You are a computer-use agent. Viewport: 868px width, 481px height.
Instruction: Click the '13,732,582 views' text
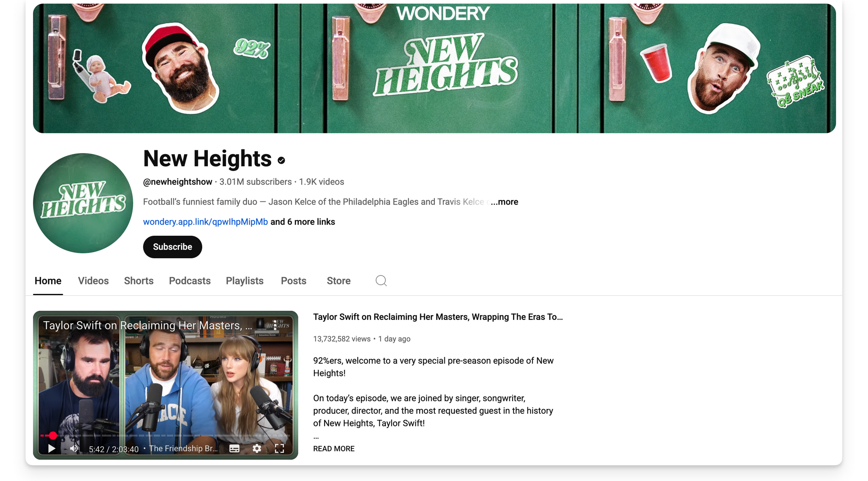click(x=342, y=339)
